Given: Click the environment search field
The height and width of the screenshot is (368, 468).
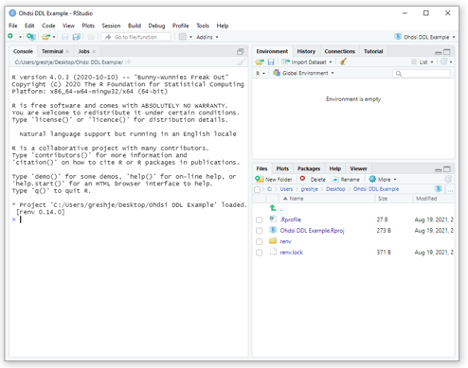Looking at the screenshot, I should (x=421, y=74).
